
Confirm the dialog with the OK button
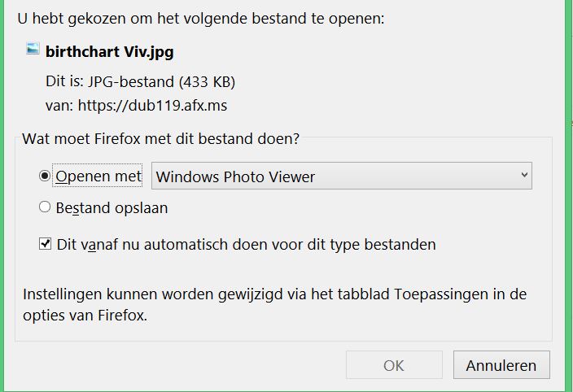coord(394,365)
